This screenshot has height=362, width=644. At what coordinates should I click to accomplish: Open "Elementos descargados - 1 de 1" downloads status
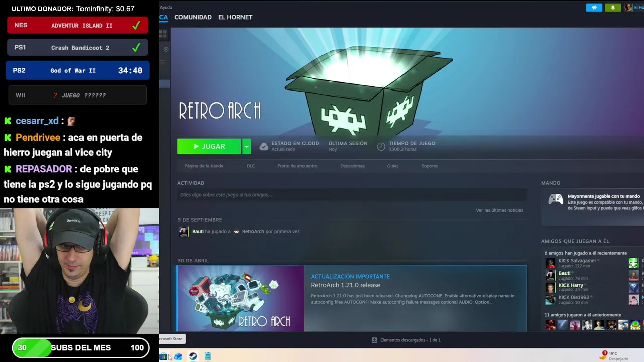pyautogui.click(x=410, y=340)
